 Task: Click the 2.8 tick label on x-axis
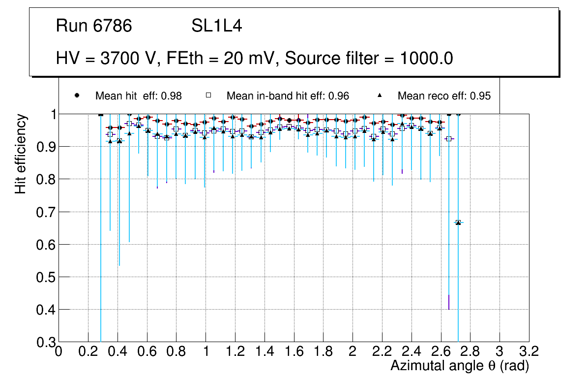pyautogui.click(x=470, y=351)
